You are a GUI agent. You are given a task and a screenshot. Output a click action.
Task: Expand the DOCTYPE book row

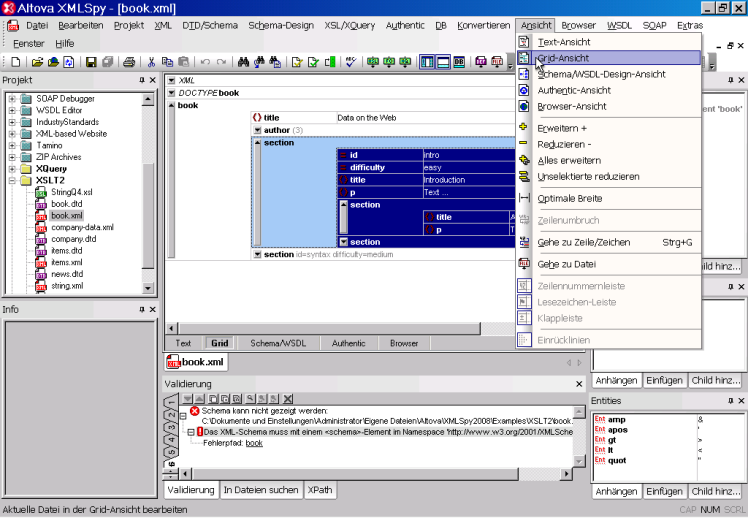pyautogui.click(x=172, y=93)
